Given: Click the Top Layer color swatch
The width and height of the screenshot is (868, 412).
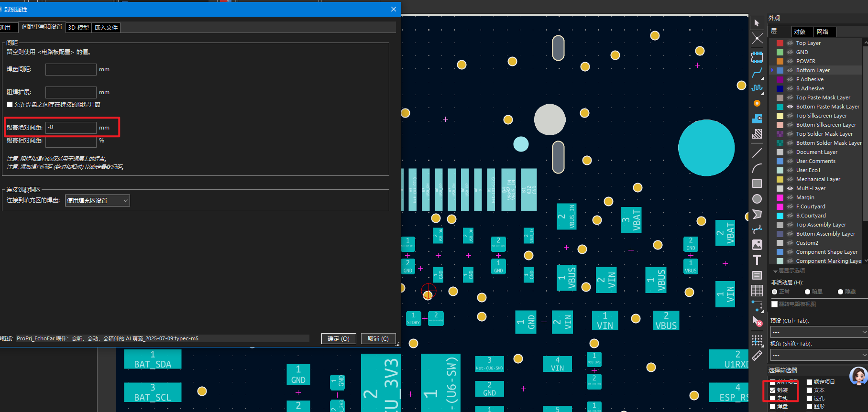Looking at the screenshot, I should coord(780,43).
